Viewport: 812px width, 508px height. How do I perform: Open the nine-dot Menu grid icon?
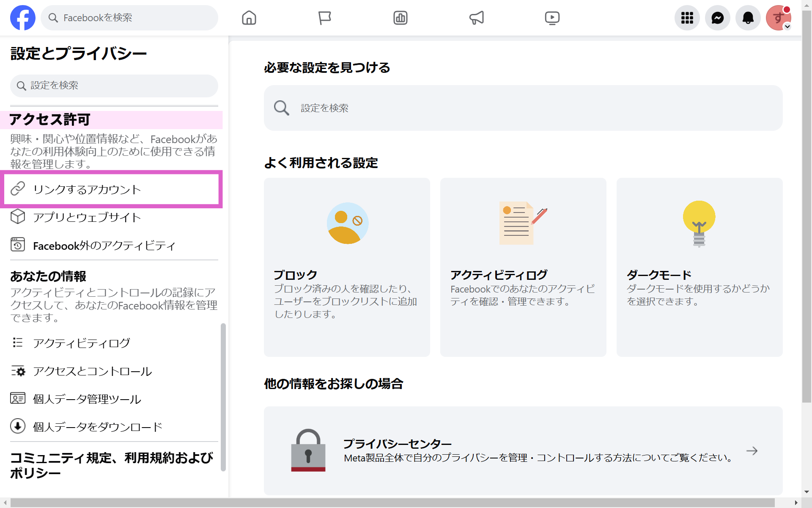click(687, 18)
